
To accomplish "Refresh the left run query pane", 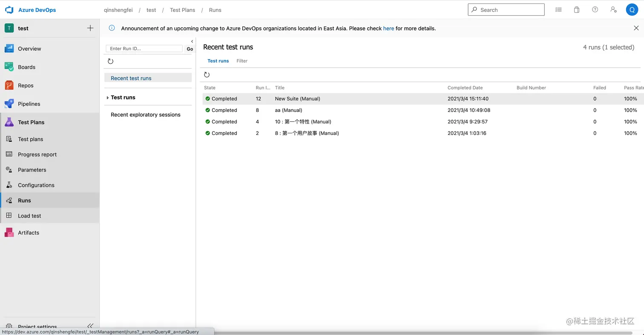I will click(x=111, y=61).
